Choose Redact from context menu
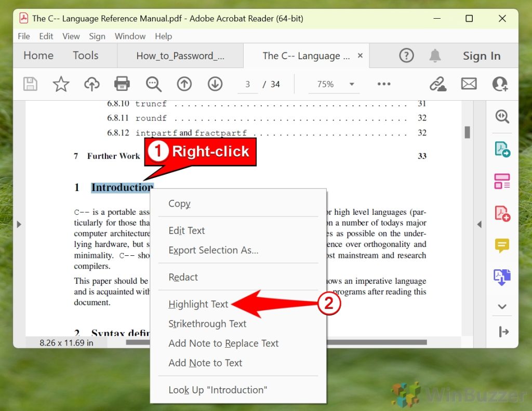 (238, 277)
